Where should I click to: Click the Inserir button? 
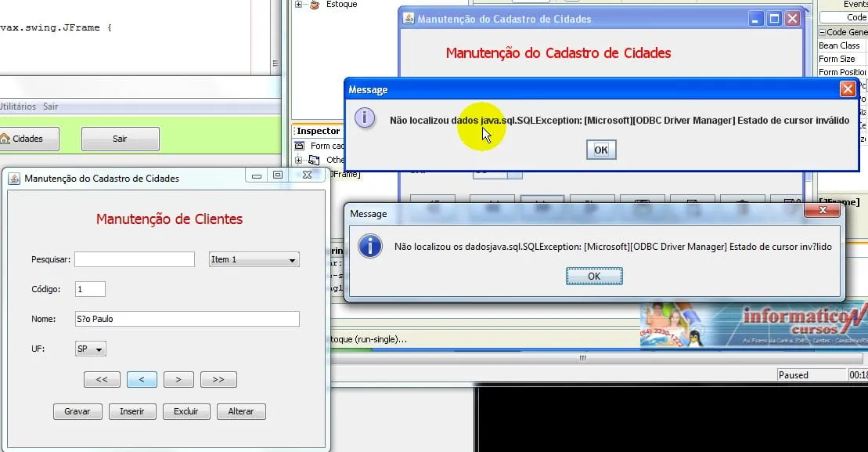(x=131, y=411)
